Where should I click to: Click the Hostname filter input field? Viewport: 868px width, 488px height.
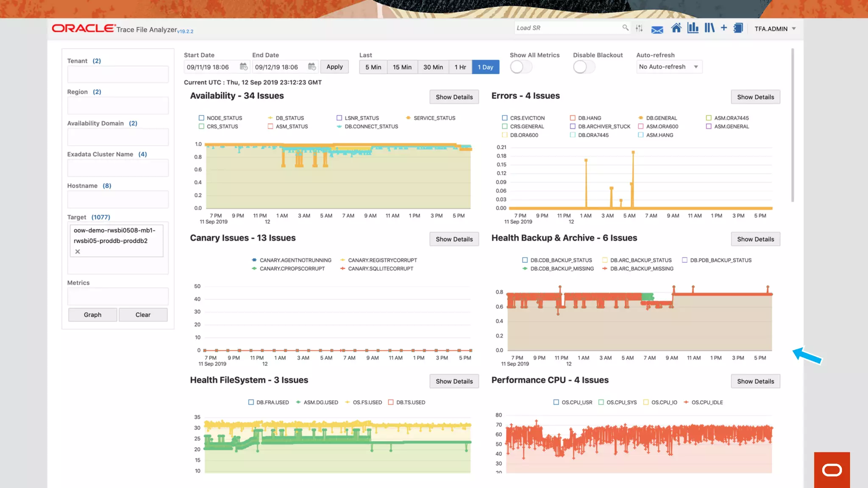coord(118,199)
